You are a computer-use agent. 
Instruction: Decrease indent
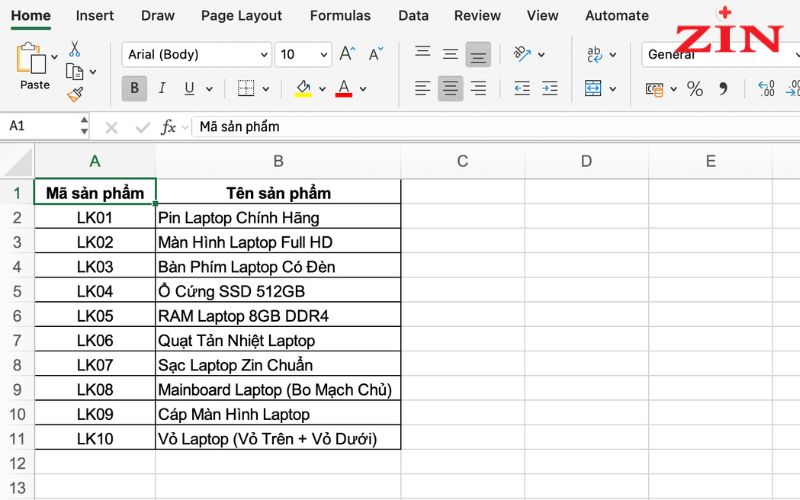(522, 88)
